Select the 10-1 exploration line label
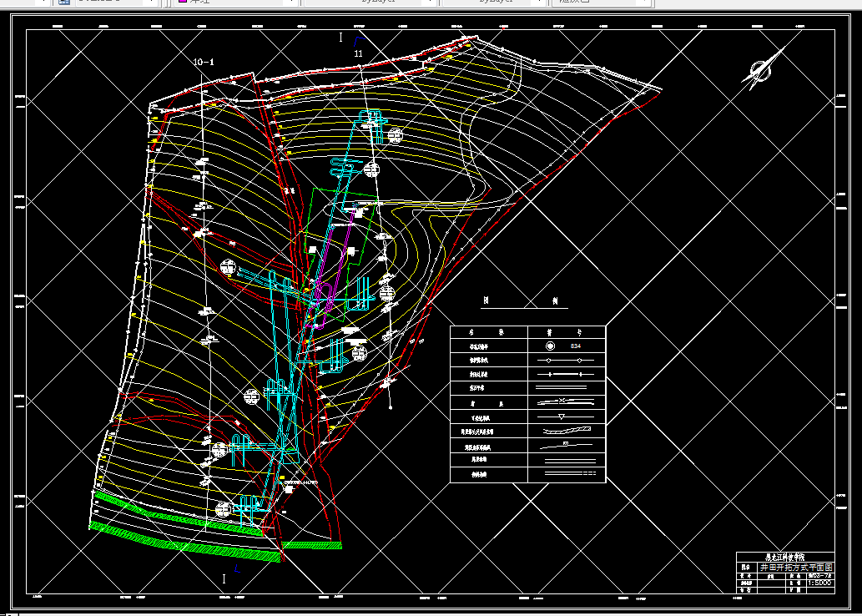 (204, 62)
